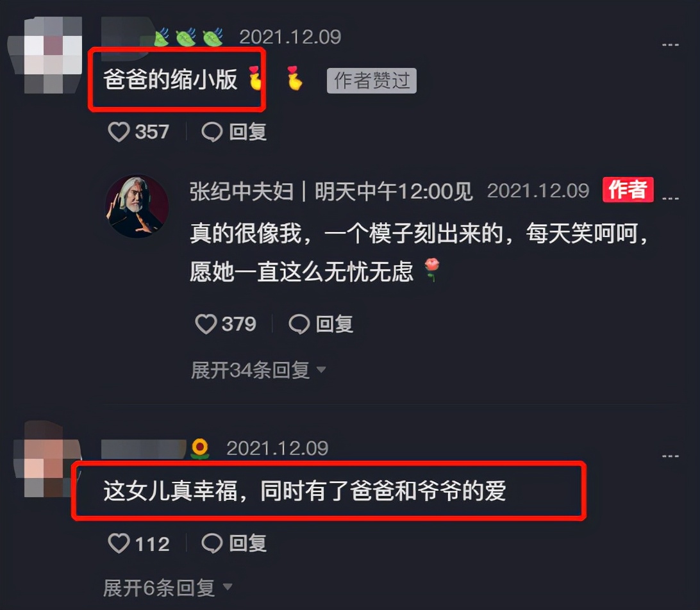Like the comment with 357 likes

click(x=119, y=132)
